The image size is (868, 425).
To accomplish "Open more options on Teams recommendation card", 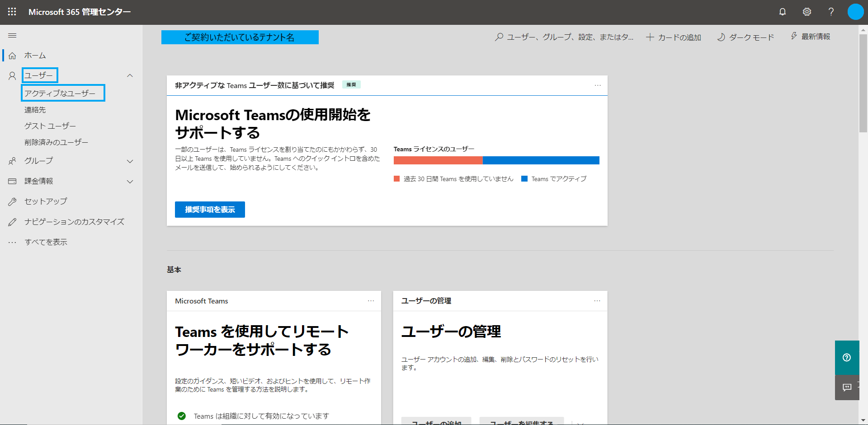I will point(598,85).
